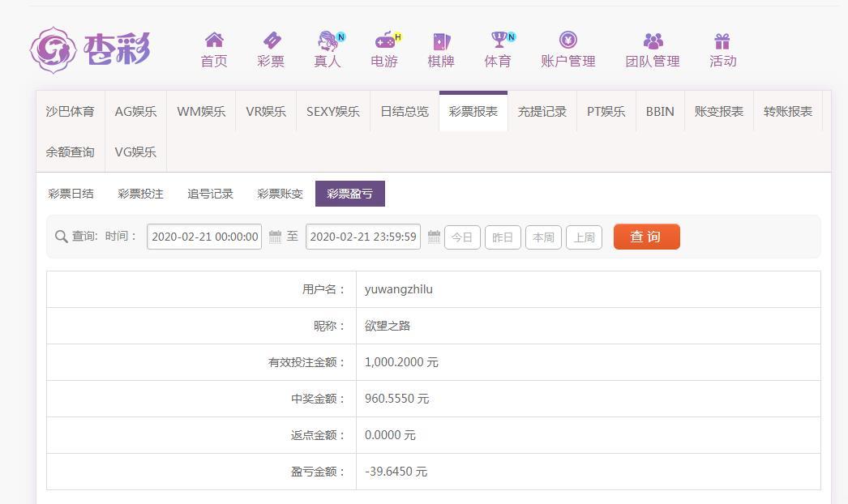Open 账户管理 yen coin icon
Screen dimensions: 848x504
(x=567, y=40)
